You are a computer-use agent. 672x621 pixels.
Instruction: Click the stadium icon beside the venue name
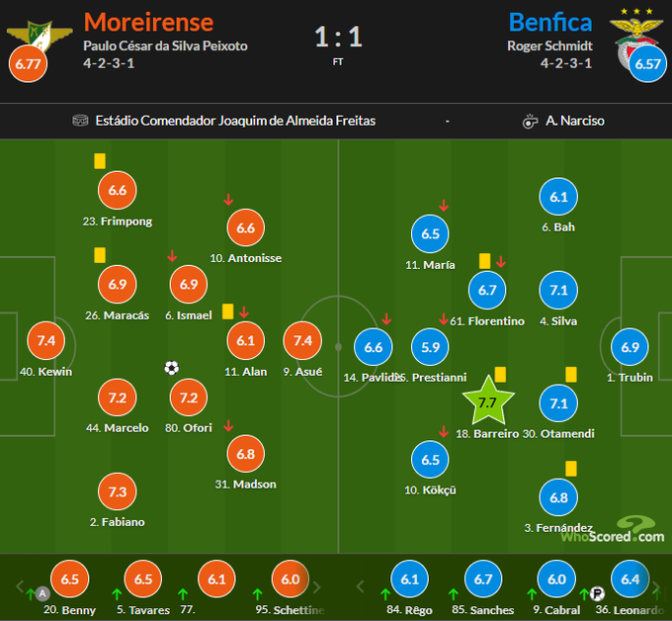coord(81,121)
